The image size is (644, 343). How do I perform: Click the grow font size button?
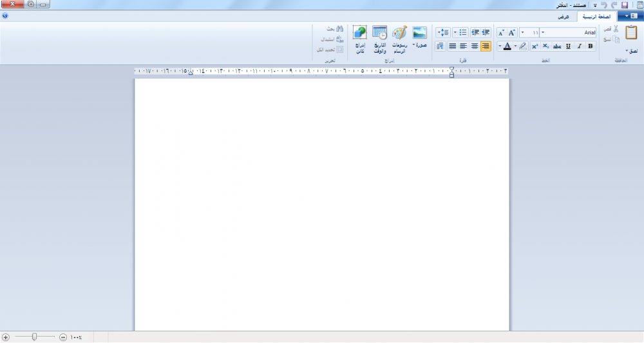click(512, 32)
